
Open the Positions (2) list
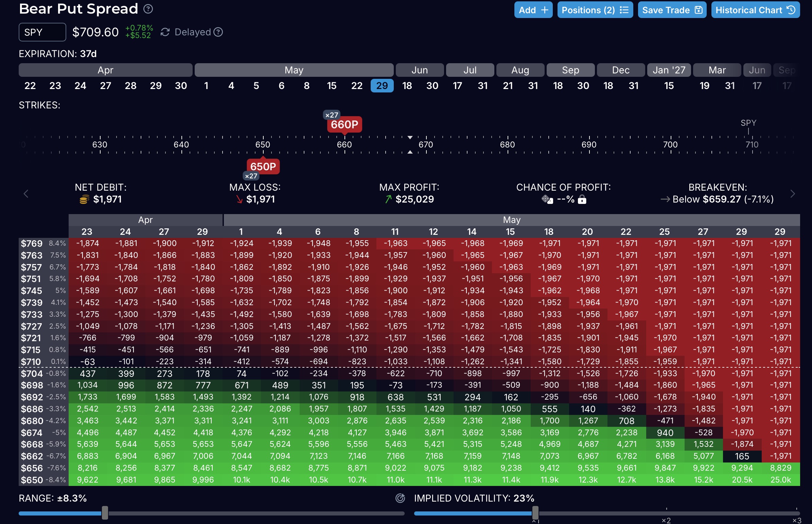click(595, 10)
